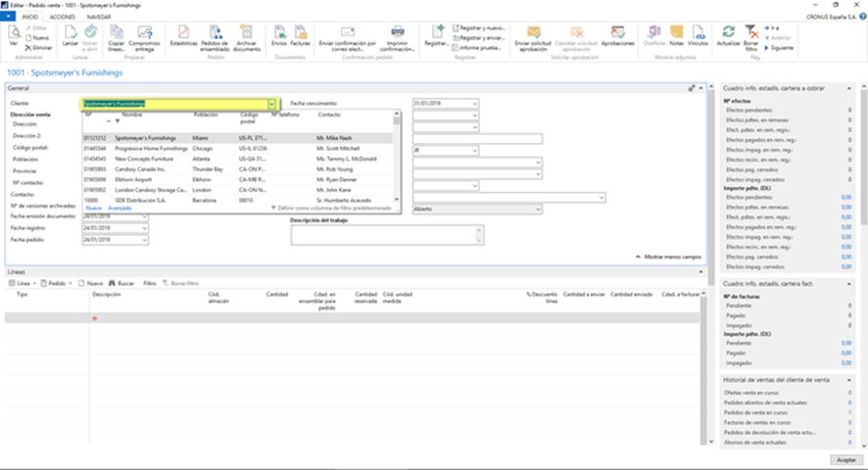Select GDE Distribución S.A. row
The width and height of the screenshot is (868, 470).
[238, 201]
